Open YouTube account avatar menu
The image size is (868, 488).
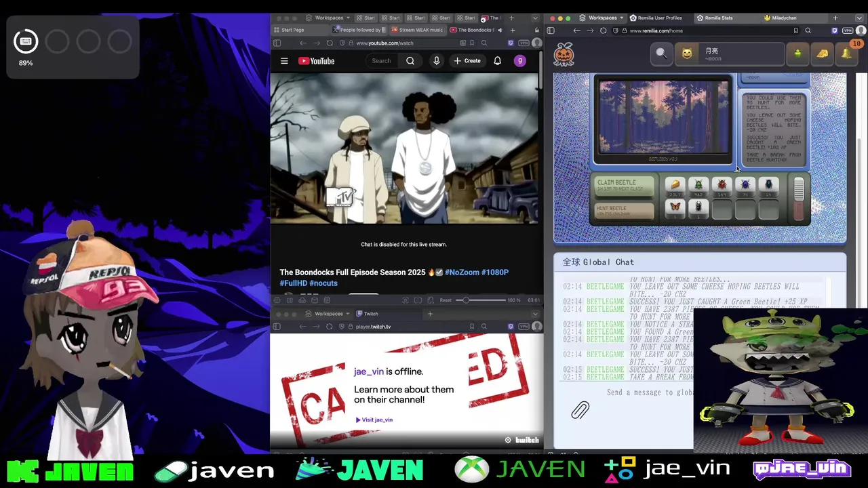tap(520, 61)
